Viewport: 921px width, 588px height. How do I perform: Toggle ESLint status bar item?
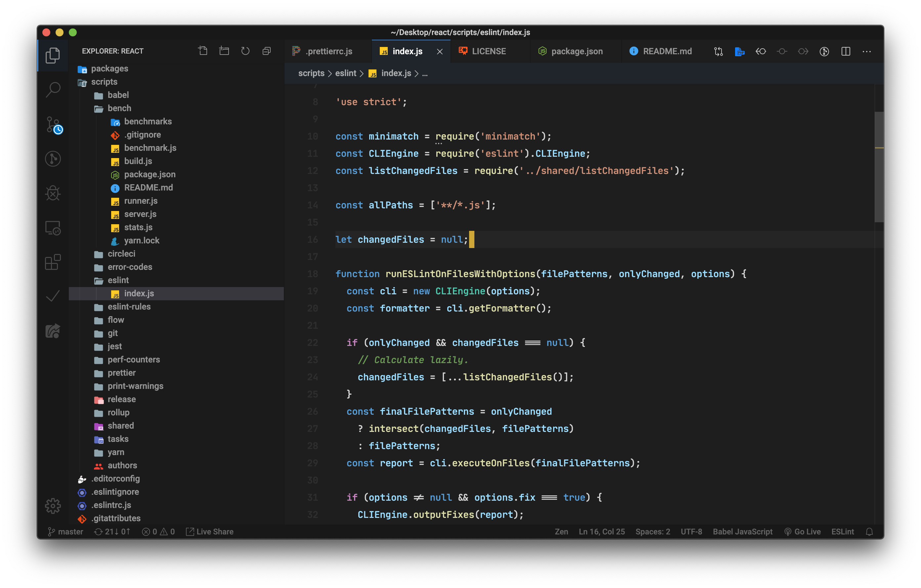842,531
